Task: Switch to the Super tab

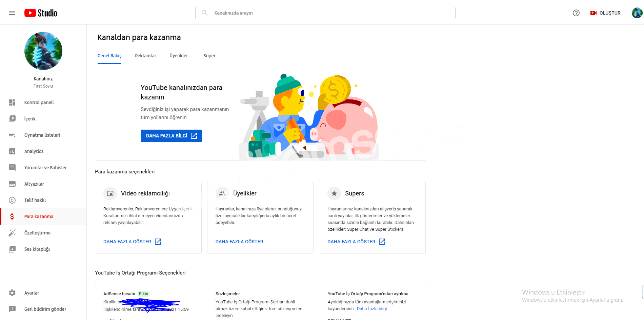Action: [x=209, y=56]
